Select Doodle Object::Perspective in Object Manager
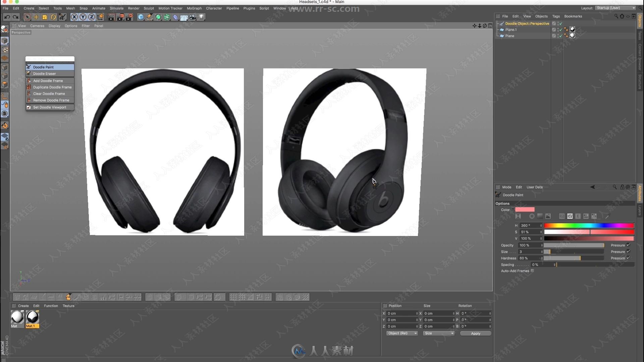The image size is (644, 362). [x=527, y=23]
